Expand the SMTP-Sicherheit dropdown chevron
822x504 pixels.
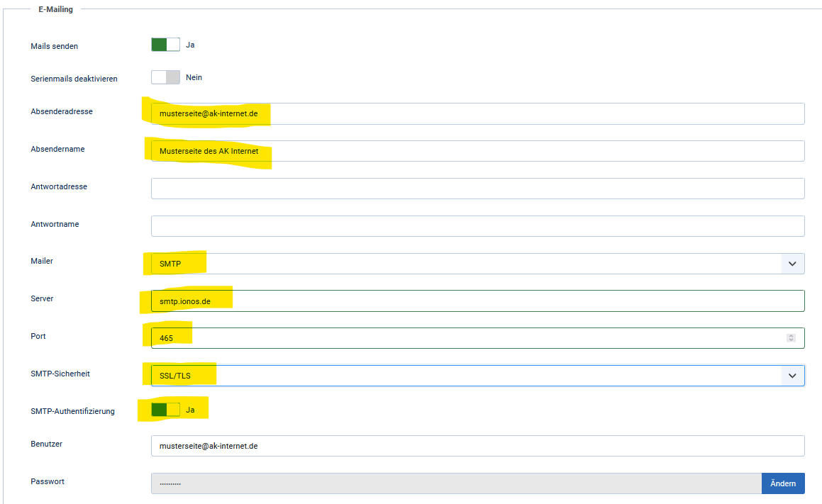[792, 376]
